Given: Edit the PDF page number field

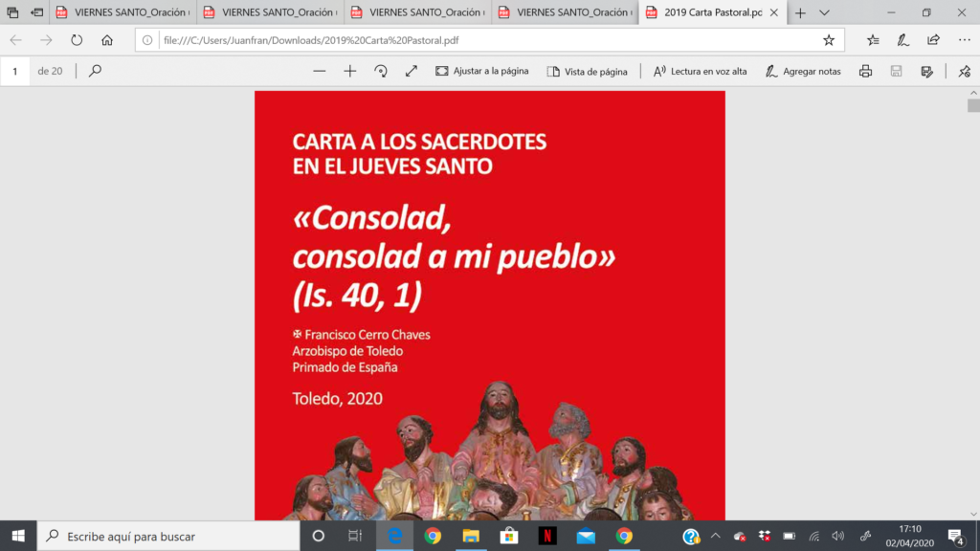Looking at the screenshot, I should click(15, 71).
